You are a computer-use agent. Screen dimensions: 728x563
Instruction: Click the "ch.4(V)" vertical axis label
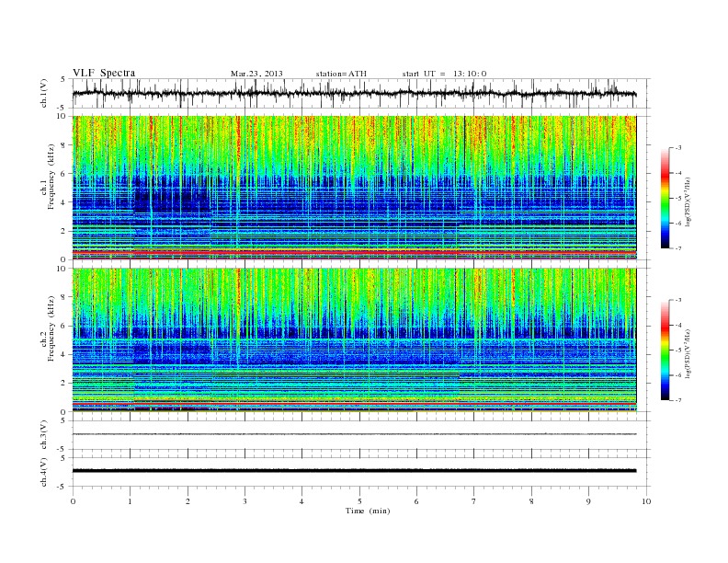pyautogui.click(x=44, y=473)
